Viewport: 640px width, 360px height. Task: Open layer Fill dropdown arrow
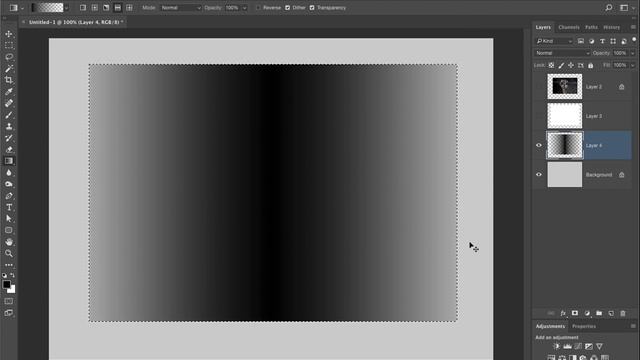pos(633,65)
